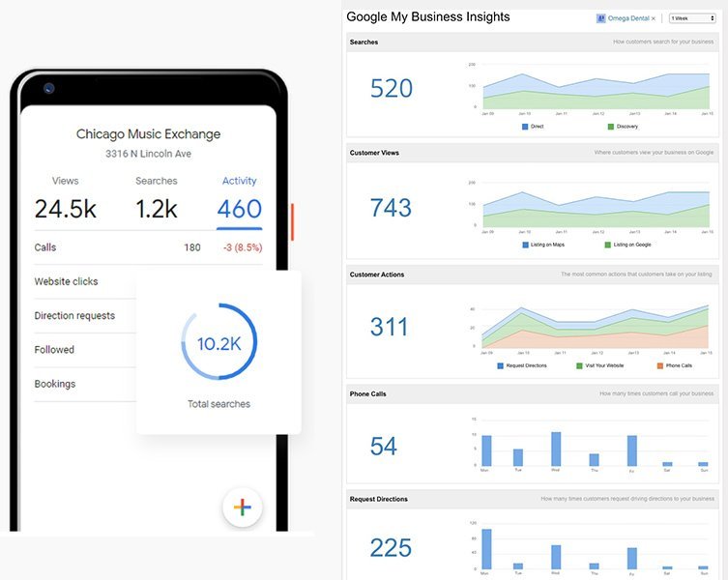Click the 225 request directions total
This screenshot has width=728, height=580.
click(x=391, y=548)
